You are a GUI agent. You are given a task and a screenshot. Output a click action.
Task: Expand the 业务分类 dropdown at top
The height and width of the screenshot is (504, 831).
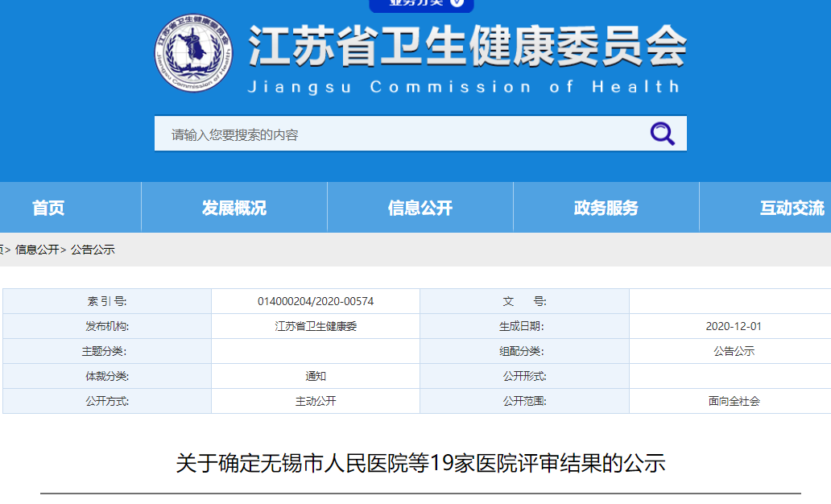[421, 4]
